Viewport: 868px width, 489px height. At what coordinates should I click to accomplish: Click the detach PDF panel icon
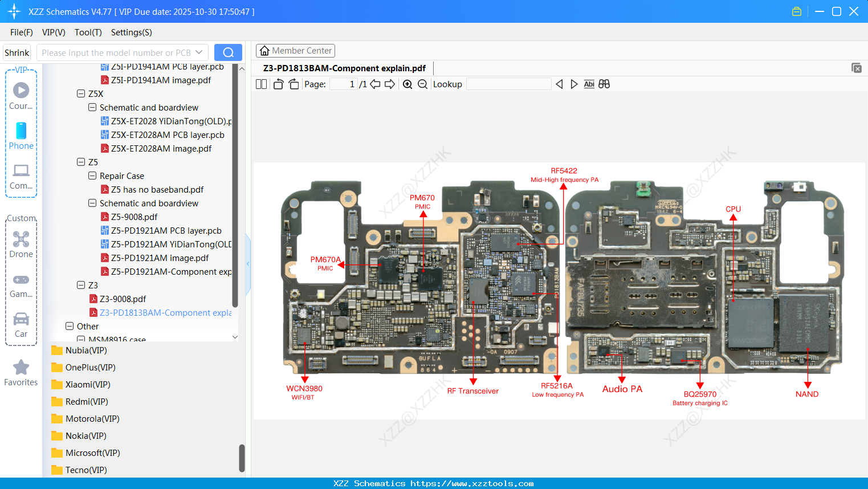pos(857,68)
